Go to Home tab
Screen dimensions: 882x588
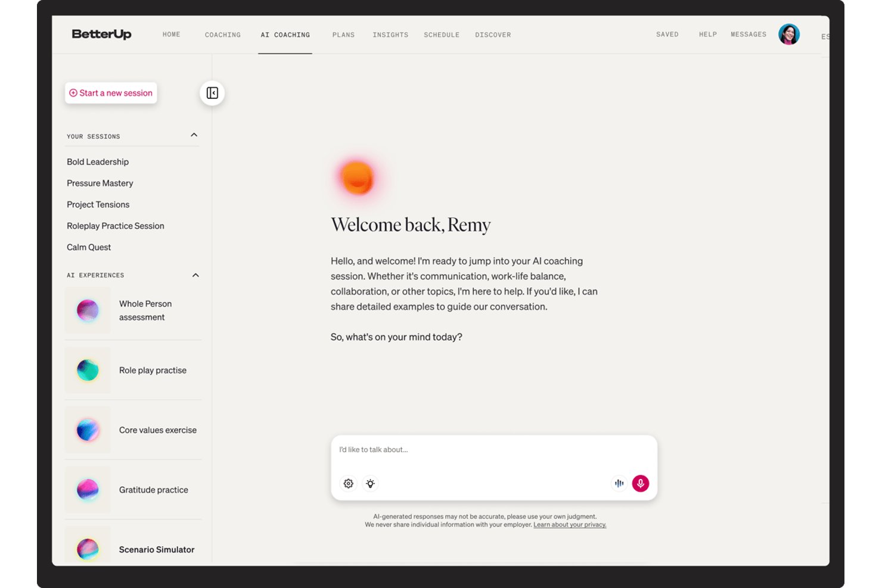pyautogui.click(x=172, y=35)
